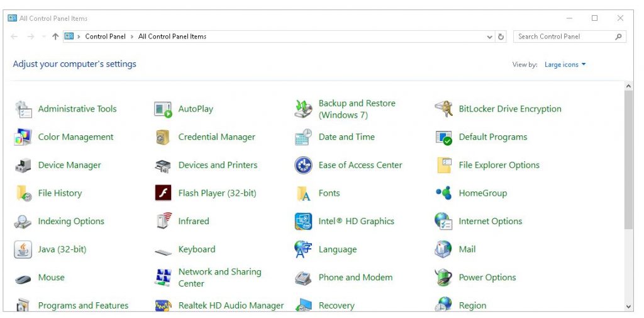Screen dimensions: 644x318
Task: Click the Region globe clock icon
Action: [x=443, y=304]
